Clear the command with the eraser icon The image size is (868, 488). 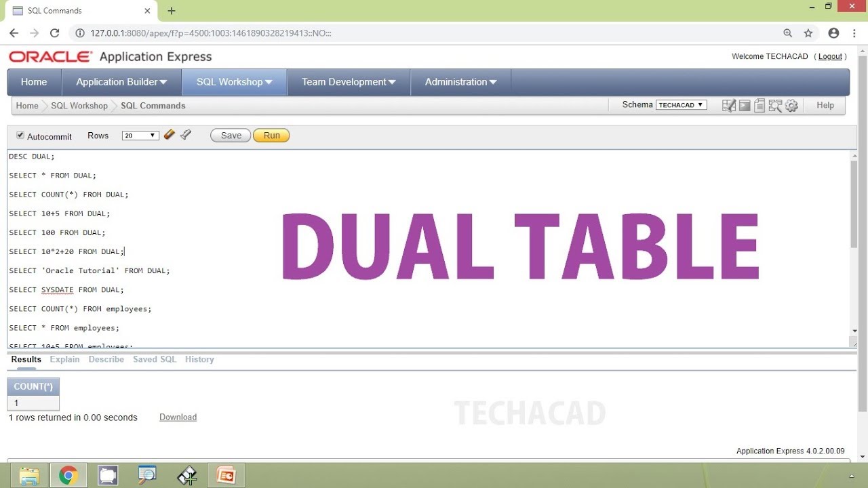click(x=170, y=135)
